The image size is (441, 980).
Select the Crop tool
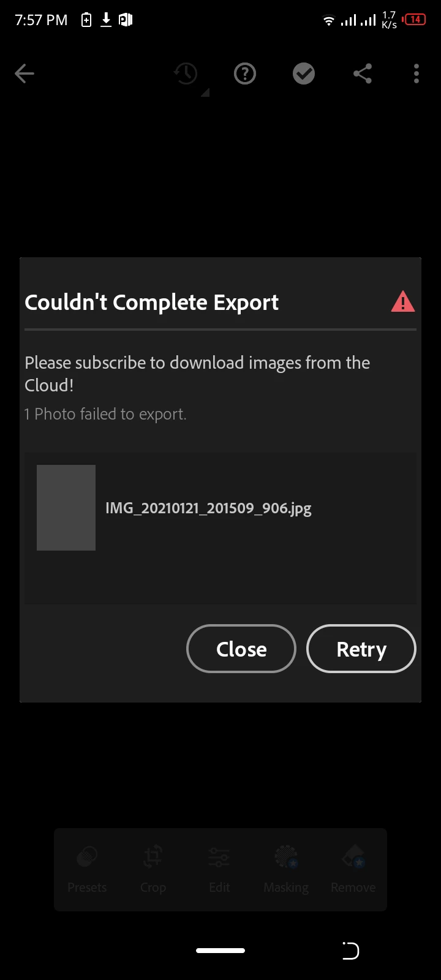click(153, 870)
